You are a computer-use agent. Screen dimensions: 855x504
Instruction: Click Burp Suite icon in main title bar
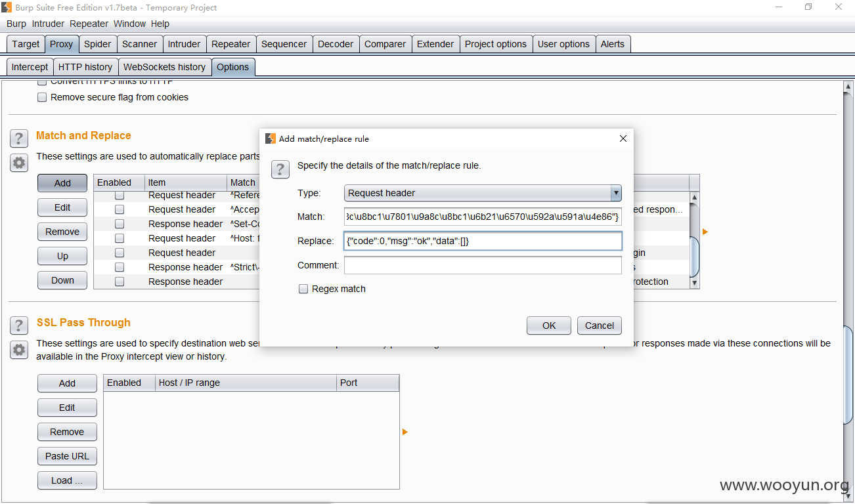click(7, 8)
